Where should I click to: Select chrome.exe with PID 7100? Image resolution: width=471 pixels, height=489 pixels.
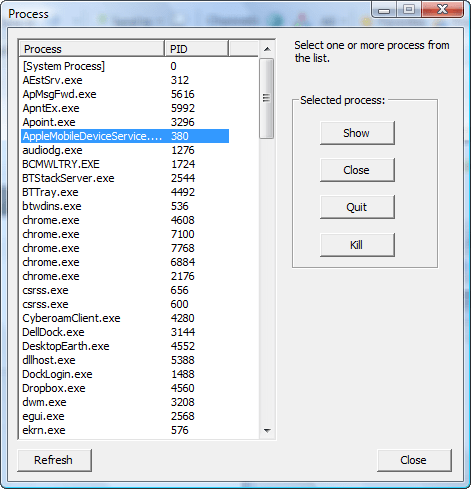click(x=125, y=234)
